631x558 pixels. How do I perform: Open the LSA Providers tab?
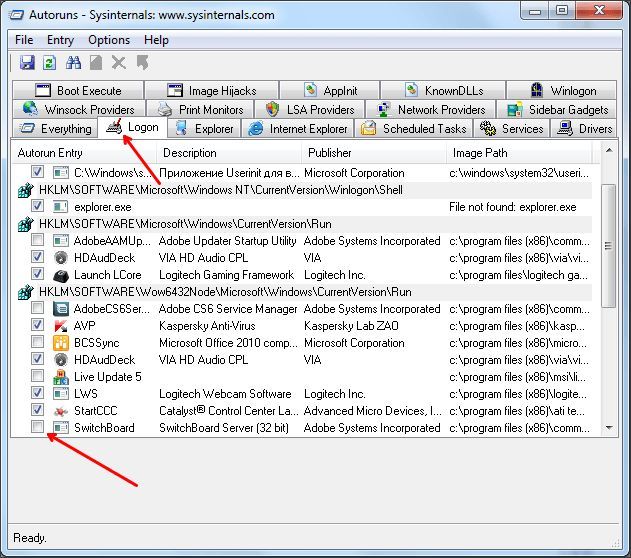pyautogui.click(x=310, y=109)
